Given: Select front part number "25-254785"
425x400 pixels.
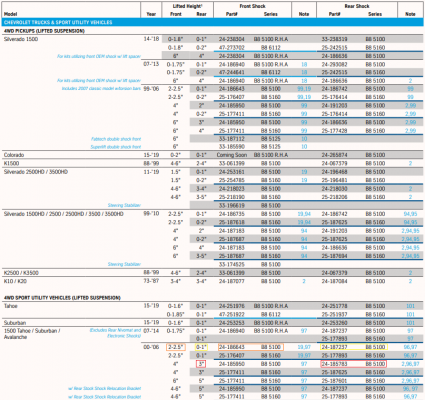Looking at the screenshot, I should point(232,180).
